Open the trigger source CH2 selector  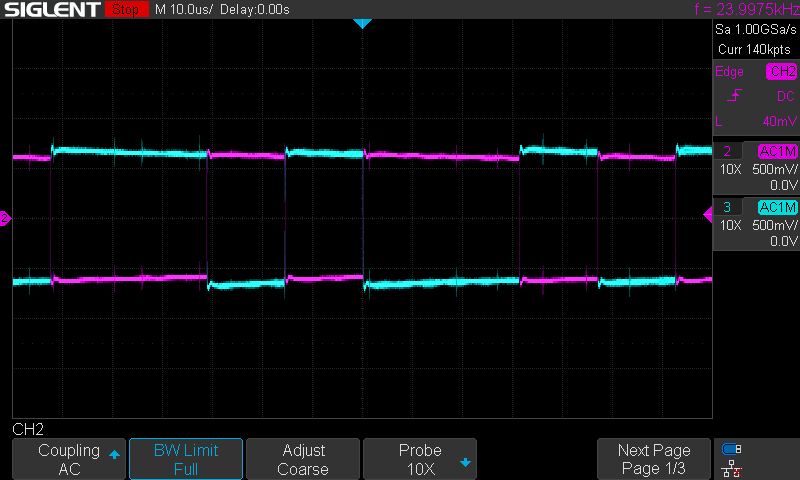point(781,72)
